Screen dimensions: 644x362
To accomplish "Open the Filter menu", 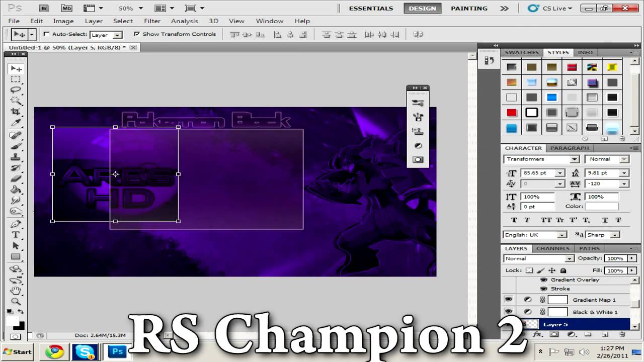I will pyautogui.click(x=152, y=21).
